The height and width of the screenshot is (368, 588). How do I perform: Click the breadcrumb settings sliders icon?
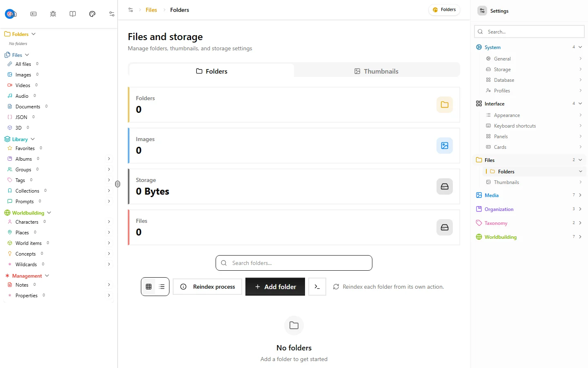[x=131, y=10]
